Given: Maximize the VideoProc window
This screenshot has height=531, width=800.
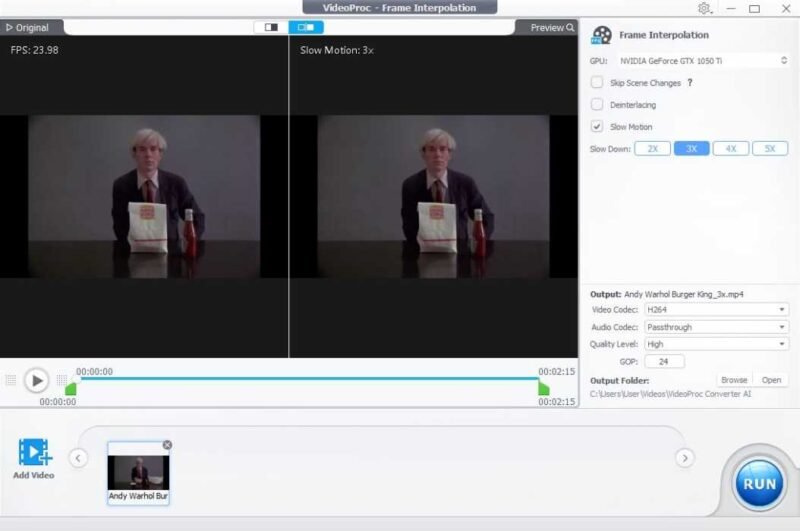Looking at the screenshot, I should (755, 9).
